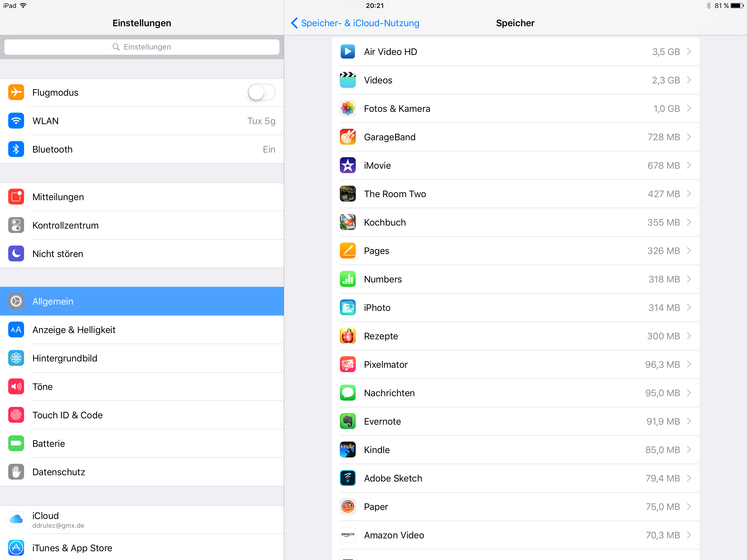Tap the 20:21 clock in status bar
Image resolution: width=747 pixels, height=560 pixels.
(x=375, y=6)
